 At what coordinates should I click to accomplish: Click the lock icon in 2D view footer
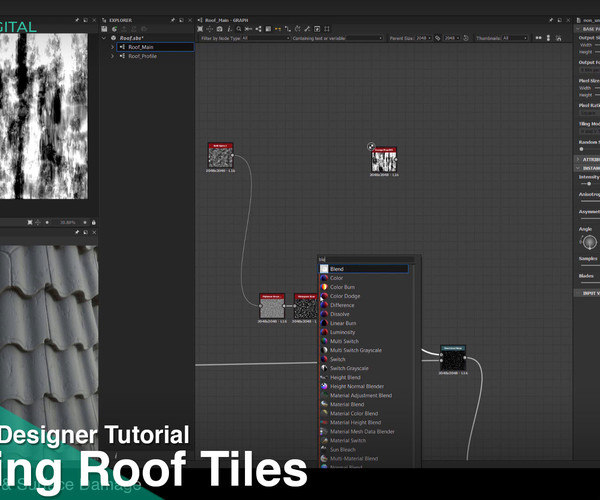point(93,222)
